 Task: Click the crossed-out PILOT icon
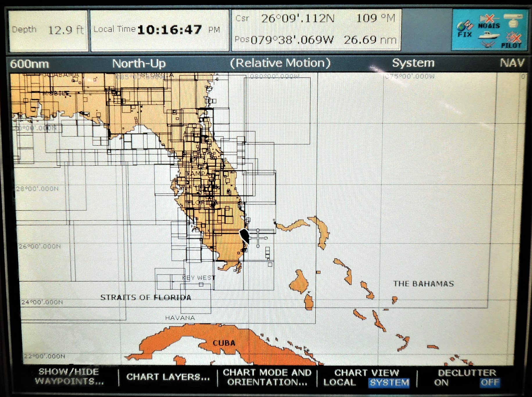pyautogui.click(x=514, y=38)
